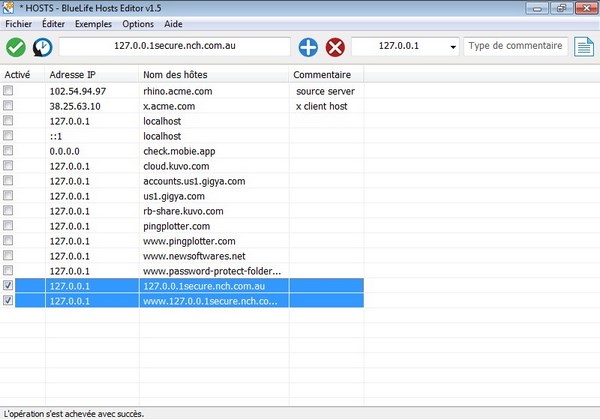Enable checkbox for check.mobie.app
600x420 pixels.
point(8,150)
